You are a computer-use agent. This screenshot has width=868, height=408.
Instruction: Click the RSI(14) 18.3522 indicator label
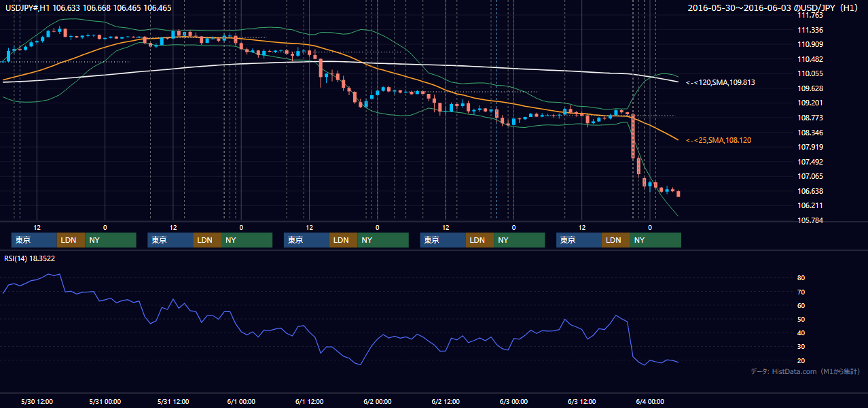31,258
